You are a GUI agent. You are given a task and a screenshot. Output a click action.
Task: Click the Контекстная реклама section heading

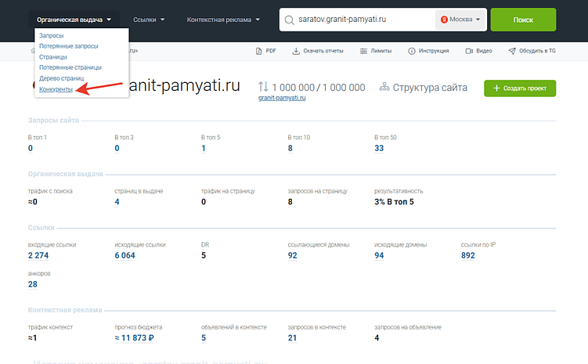pyautogui.click(x=65, y=310)
